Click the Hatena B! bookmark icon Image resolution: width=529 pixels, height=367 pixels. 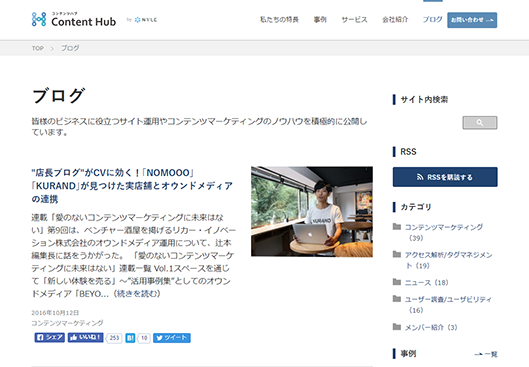pos(130,338)
